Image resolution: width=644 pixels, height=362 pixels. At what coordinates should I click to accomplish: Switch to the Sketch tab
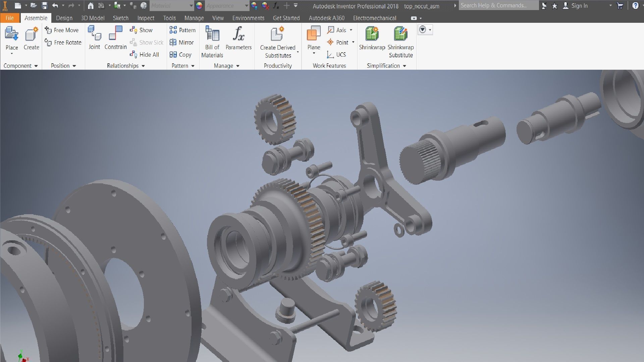pos(120,18)
